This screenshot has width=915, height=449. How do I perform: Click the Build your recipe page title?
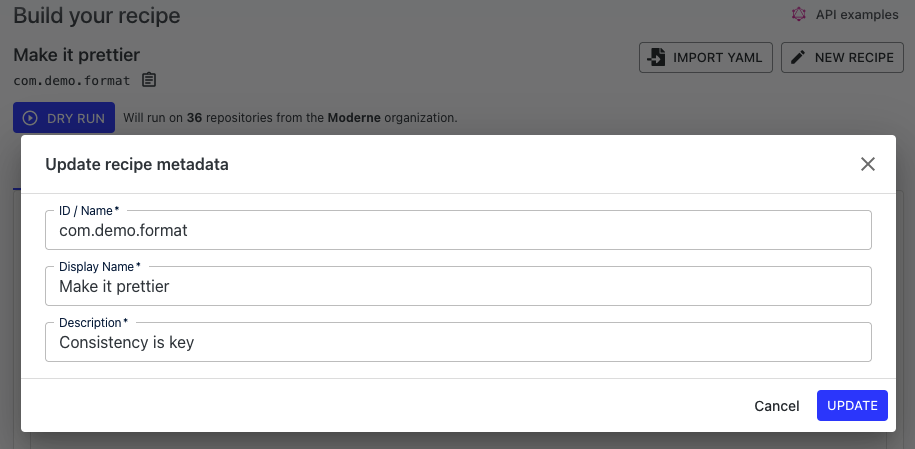97,16
